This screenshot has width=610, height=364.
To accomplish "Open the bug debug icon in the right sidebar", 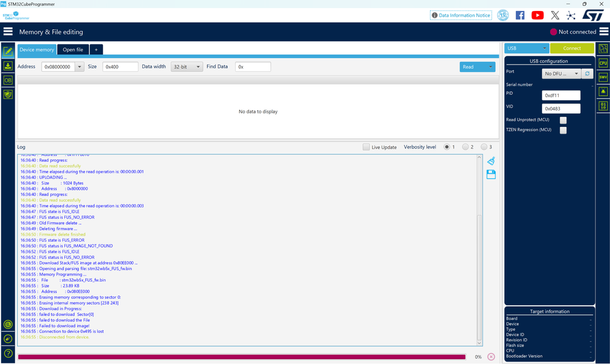I will pyautogui.click(x=603, y=92).
